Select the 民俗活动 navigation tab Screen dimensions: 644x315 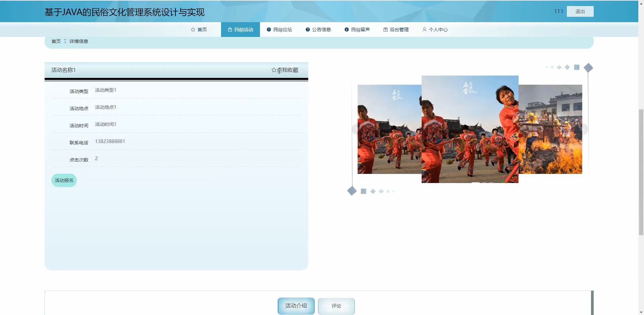[x=240, y=30]
